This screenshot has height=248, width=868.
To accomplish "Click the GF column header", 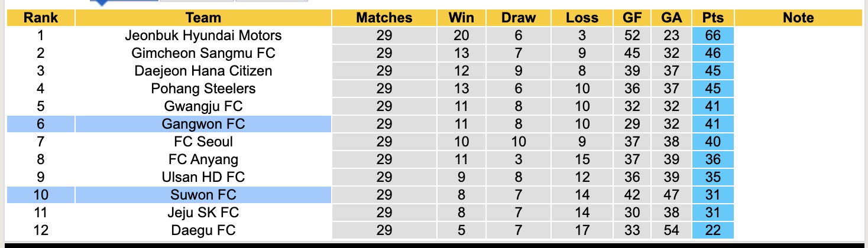I will [631, 18].
